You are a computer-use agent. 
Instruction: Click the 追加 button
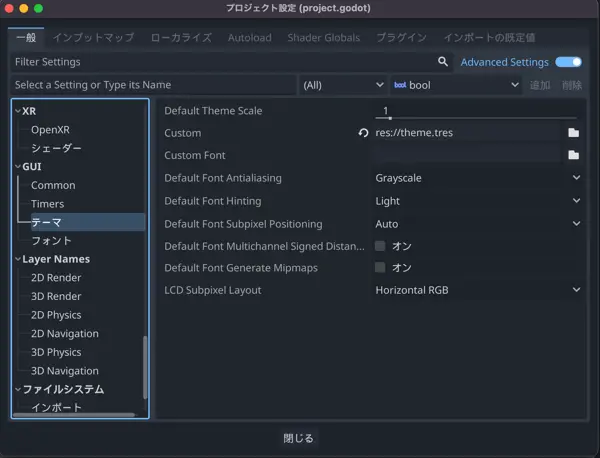click(x=540, y=85)
